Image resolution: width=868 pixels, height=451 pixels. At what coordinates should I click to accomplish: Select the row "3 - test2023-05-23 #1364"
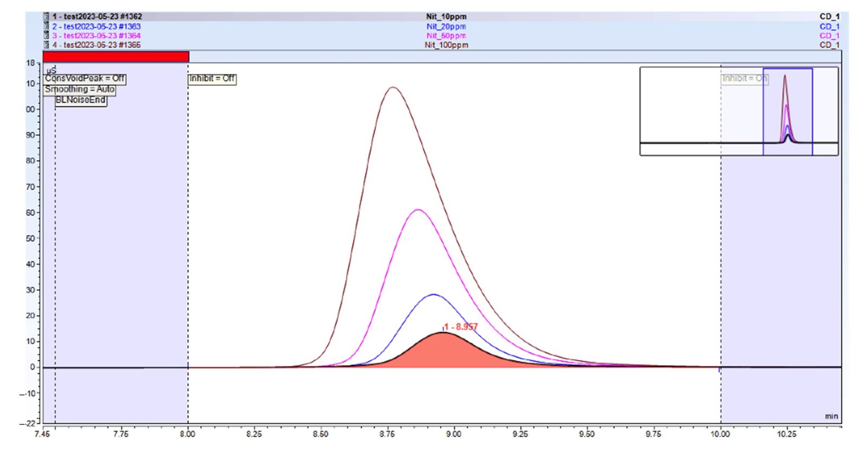(442, 35)
